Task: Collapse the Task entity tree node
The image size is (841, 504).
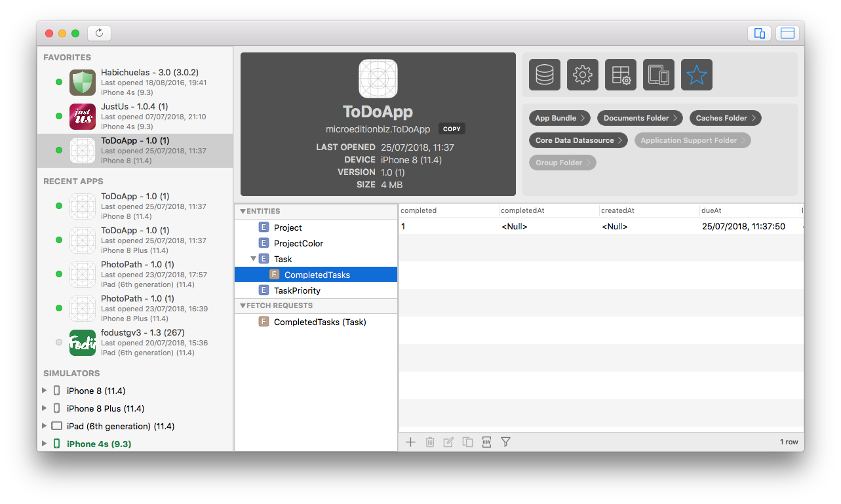Action: 254,259
